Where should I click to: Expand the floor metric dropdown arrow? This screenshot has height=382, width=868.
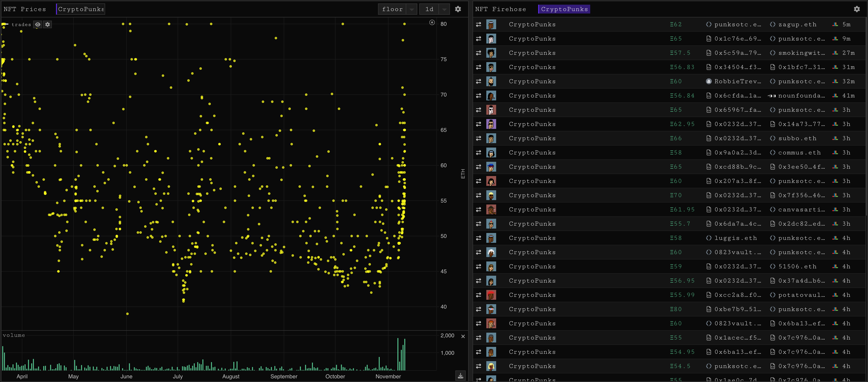point(411,9)
